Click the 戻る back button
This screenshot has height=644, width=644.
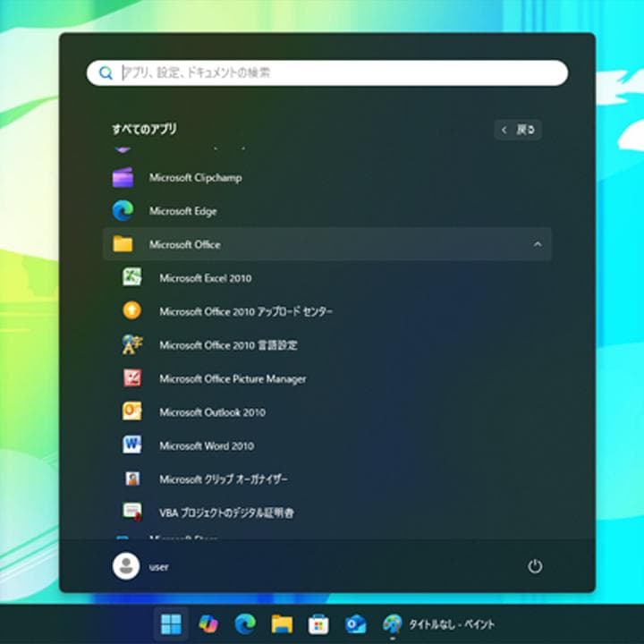click(518, 130)
